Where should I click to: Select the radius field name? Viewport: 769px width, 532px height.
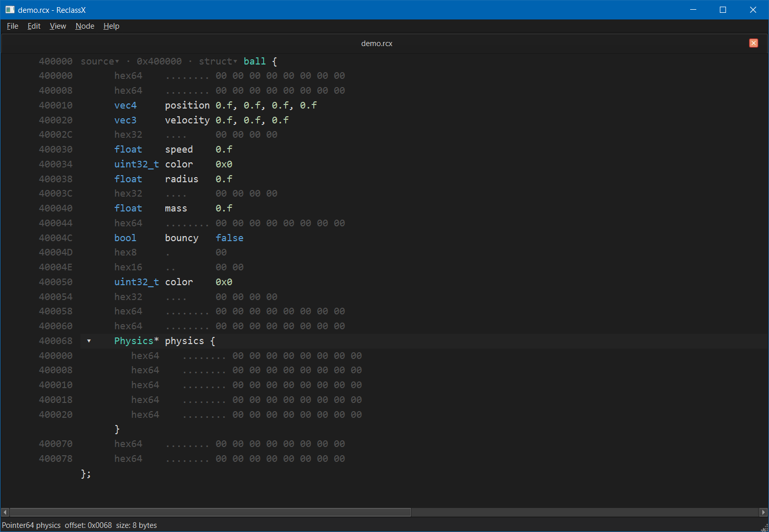[x=182, y=179]
